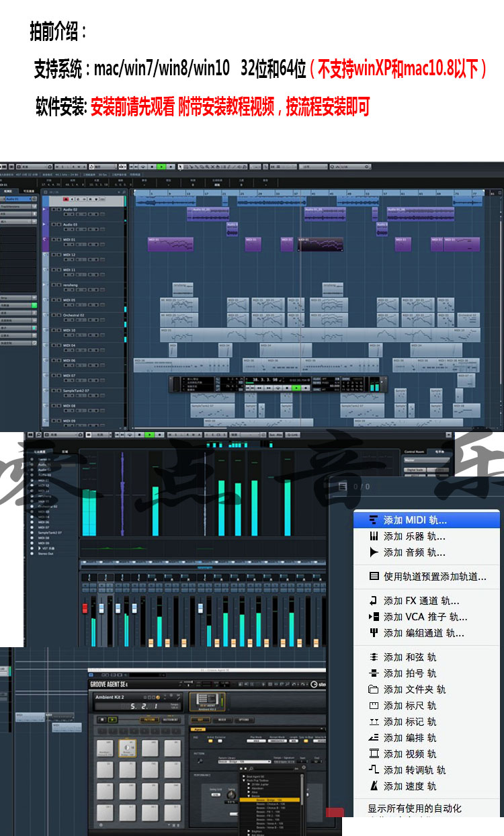This screenshot has width=504, height=836.
Task: Select 添加 和弦 轨 menu entry
Action: coord(427,657)
